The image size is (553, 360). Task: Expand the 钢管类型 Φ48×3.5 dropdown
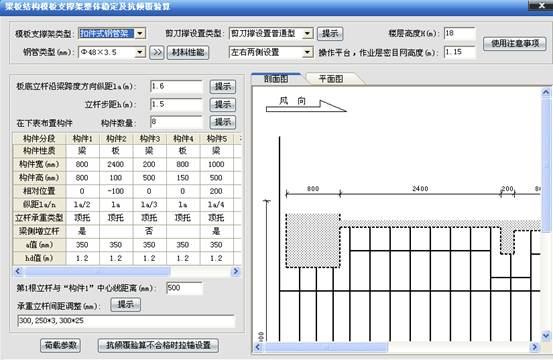pos(140,53)
